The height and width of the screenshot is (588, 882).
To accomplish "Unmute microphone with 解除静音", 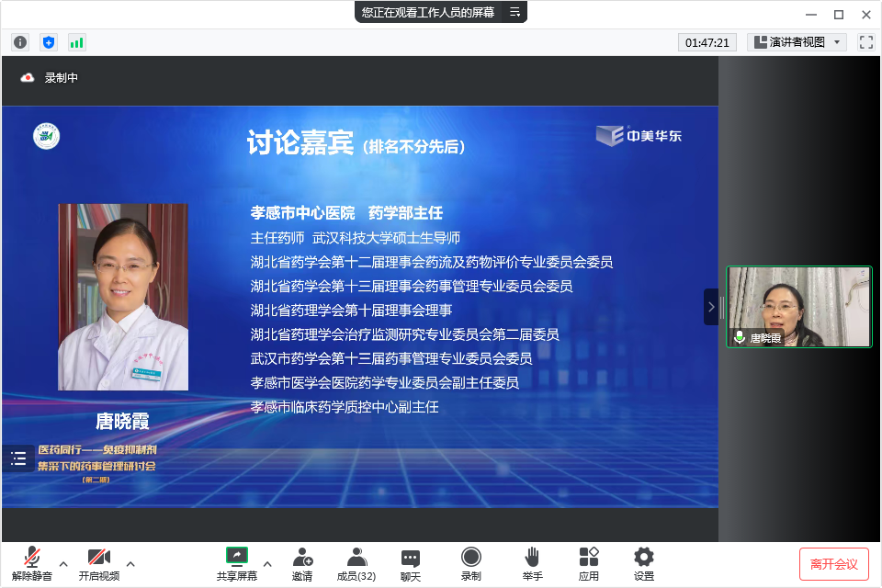I will tap(32, 563).
